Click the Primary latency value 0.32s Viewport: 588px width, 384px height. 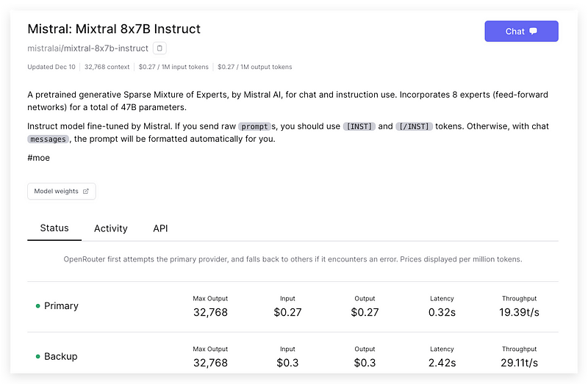pyautogui.click(x=442, y=312)
